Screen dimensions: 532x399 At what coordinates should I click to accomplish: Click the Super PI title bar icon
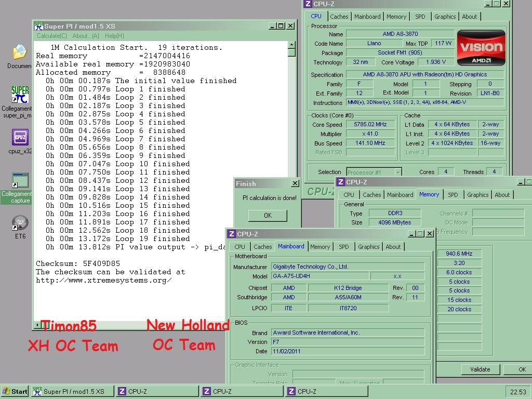tap(38, 26)
